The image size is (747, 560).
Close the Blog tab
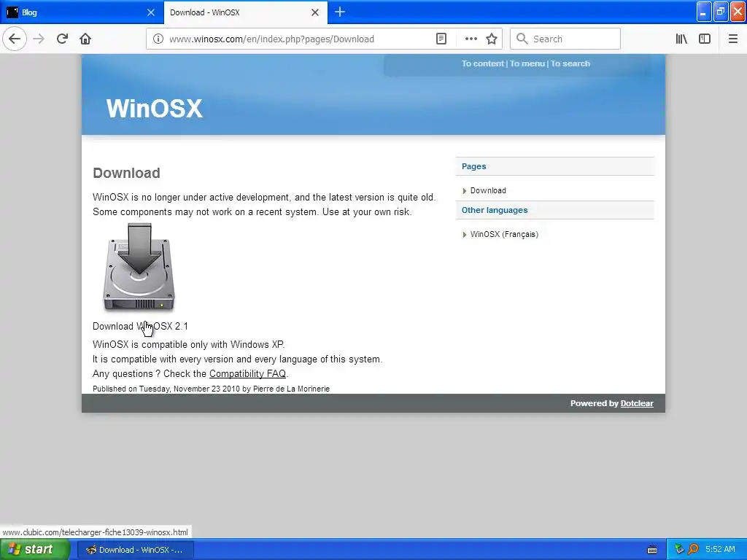pyautogui.click(x=150, y=12)
